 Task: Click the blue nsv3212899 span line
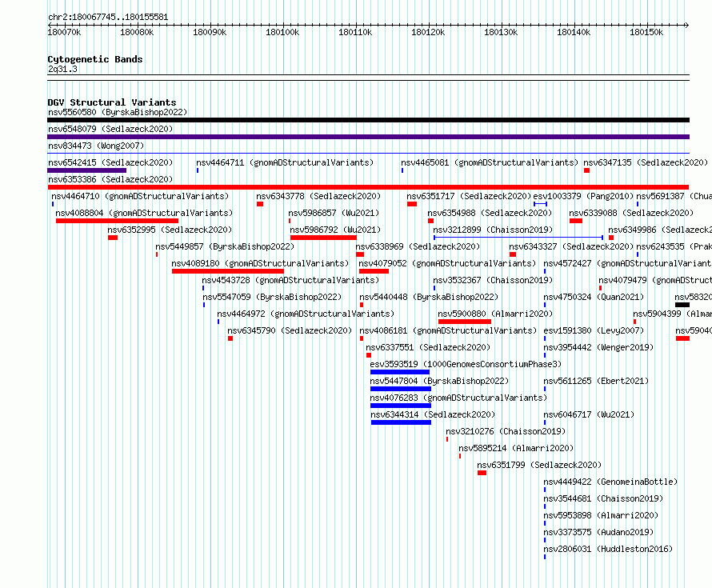point(518,238)
